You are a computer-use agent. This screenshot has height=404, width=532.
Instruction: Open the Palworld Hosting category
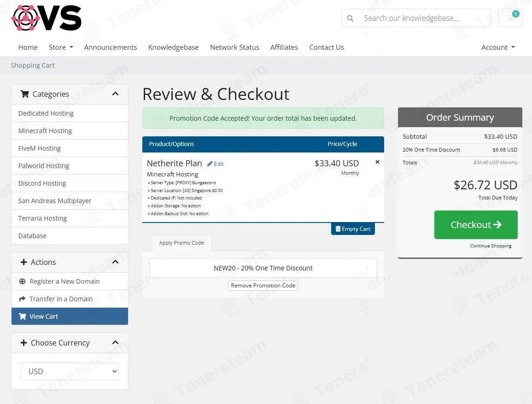tap(70, 166)
